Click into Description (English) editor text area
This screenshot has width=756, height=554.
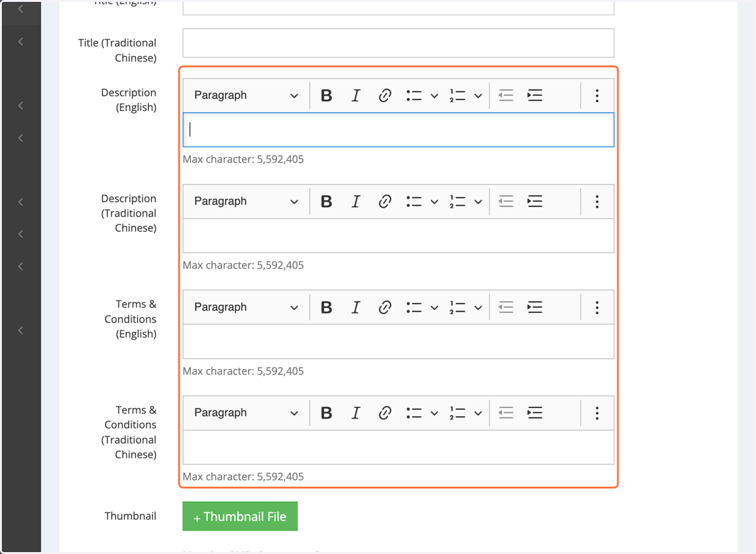[398, 130]
